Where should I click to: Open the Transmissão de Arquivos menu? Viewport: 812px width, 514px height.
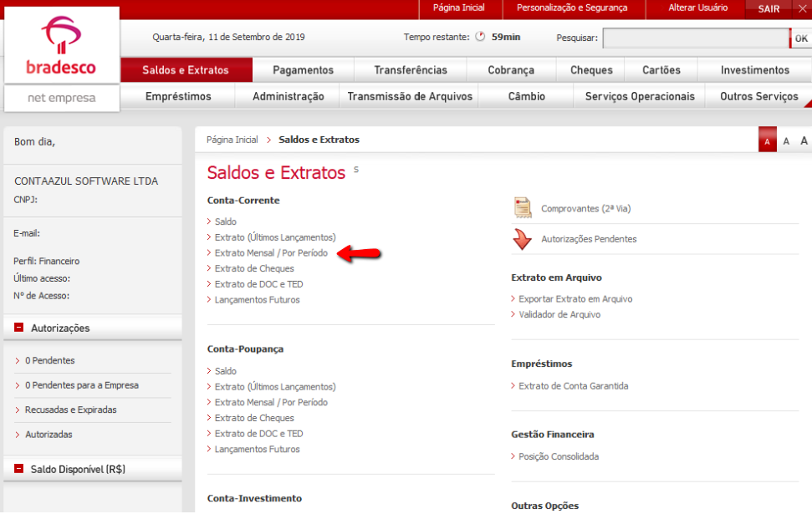(410, 96)
